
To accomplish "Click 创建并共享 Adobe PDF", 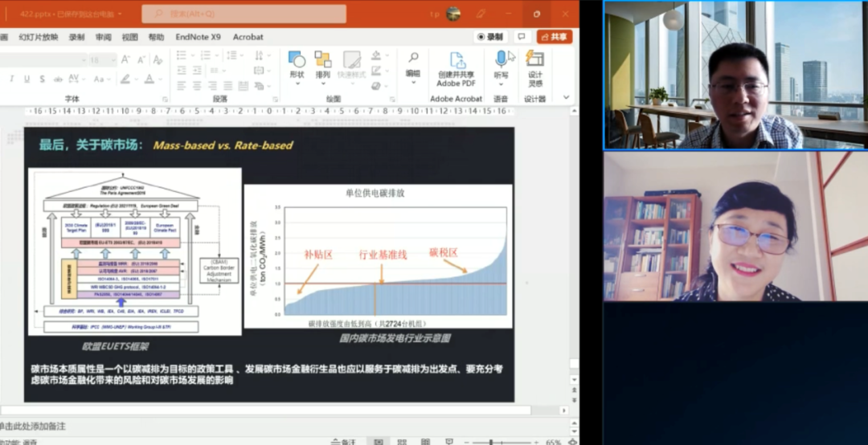I will [456, 69].
